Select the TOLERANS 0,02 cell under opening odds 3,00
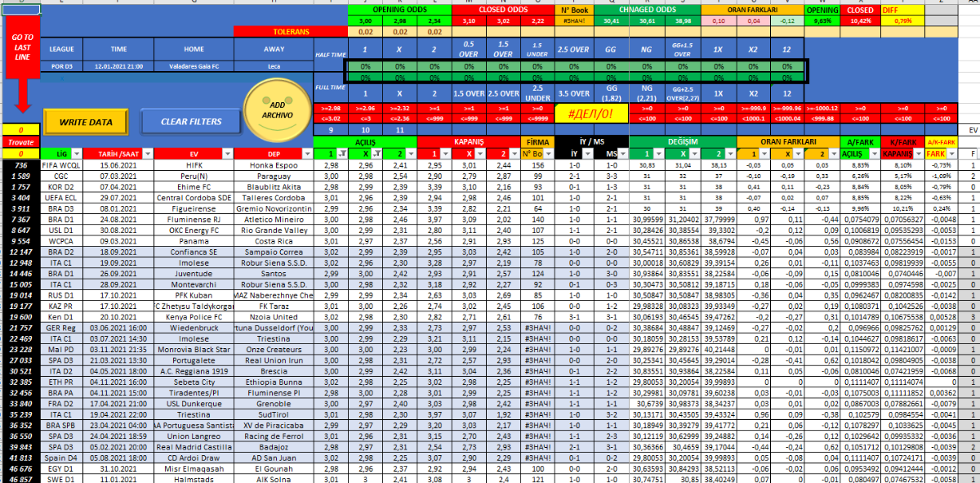This screenshot has height=483, width=980. click(366, 32)
